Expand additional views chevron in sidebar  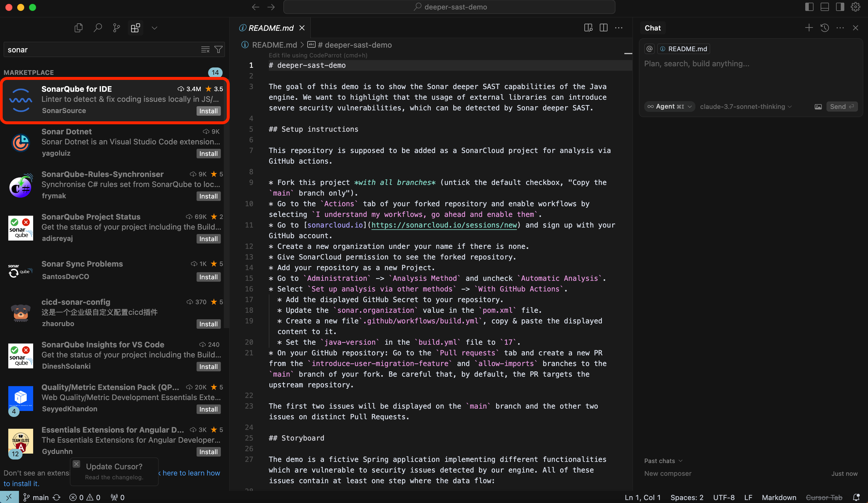(x=154, y=28)
